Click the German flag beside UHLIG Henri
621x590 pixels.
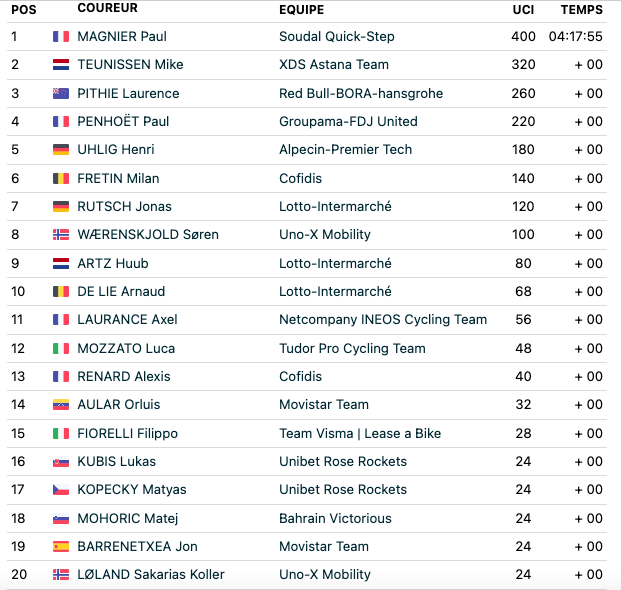click(x=61, y=149)
